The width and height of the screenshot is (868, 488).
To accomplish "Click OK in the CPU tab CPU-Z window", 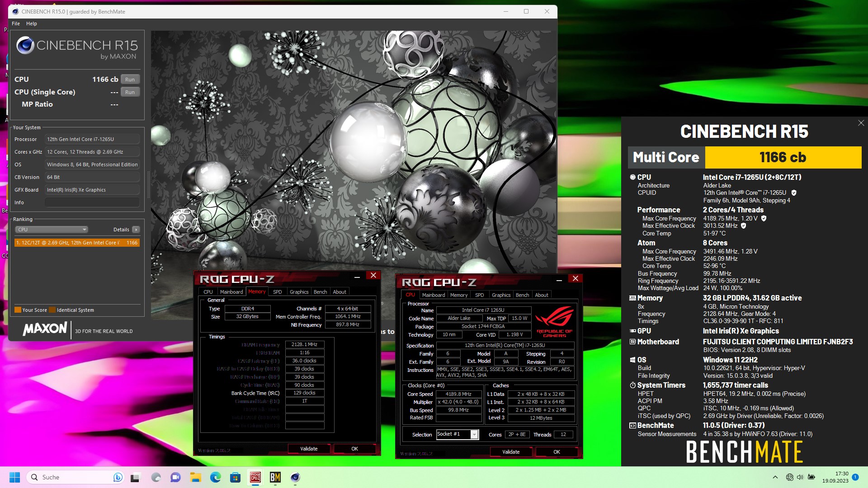I will click(557, 452).
